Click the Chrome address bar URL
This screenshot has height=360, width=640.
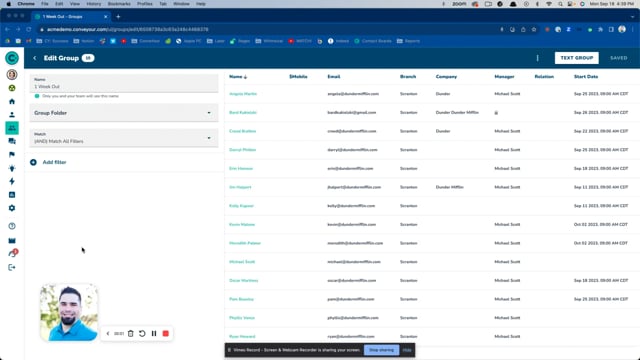(x=128, y=29)
